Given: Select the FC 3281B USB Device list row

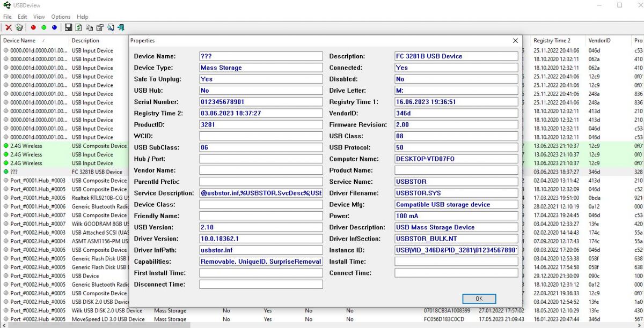Looking at the screenshot, I should click(x=97, y=172).
